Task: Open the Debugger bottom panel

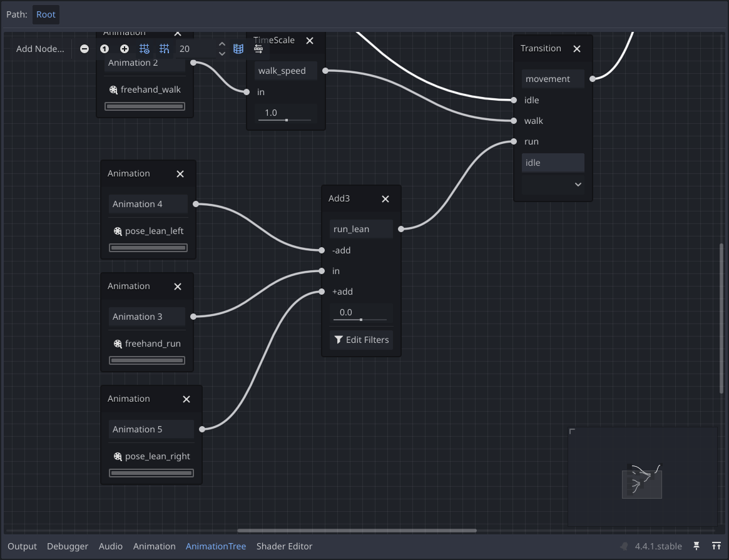Action: [68, 546]
